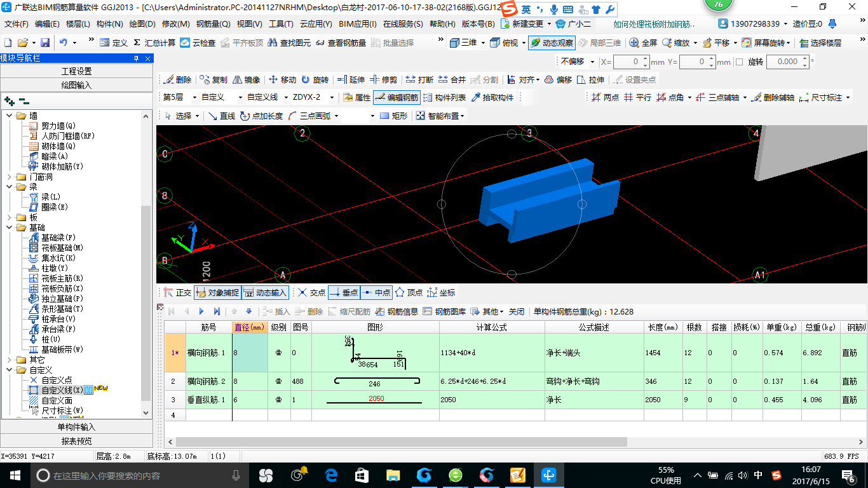Viewport: 868px width, 488px height.
Task: Open 属性 properties panel
Action: point(356,97)
